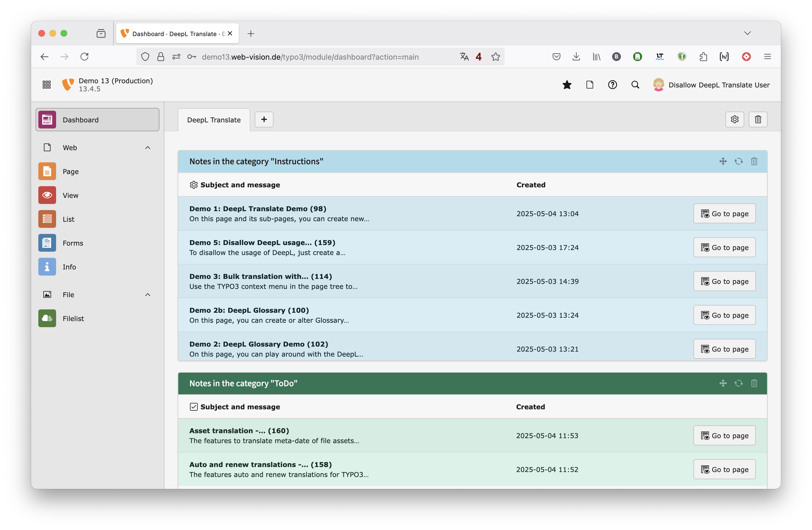Collapse the File module group

click(147, 295)
